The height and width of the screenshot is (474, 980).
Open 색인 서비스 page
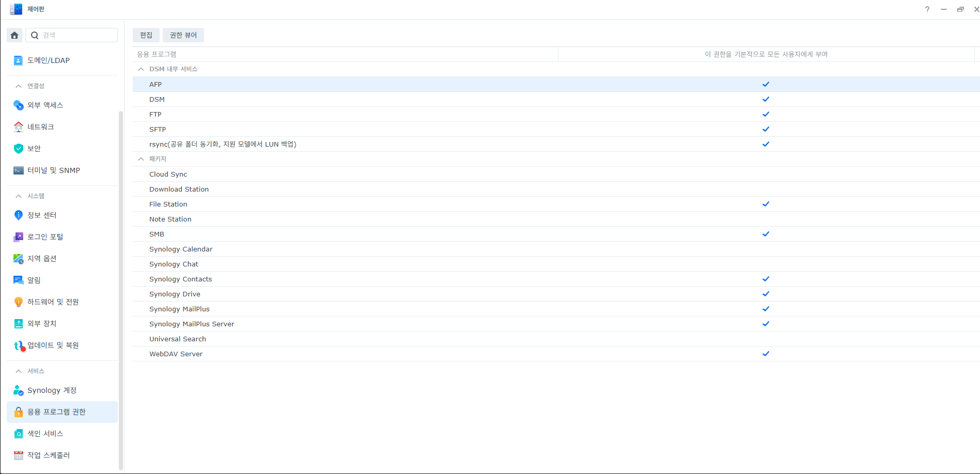(62, 434)
